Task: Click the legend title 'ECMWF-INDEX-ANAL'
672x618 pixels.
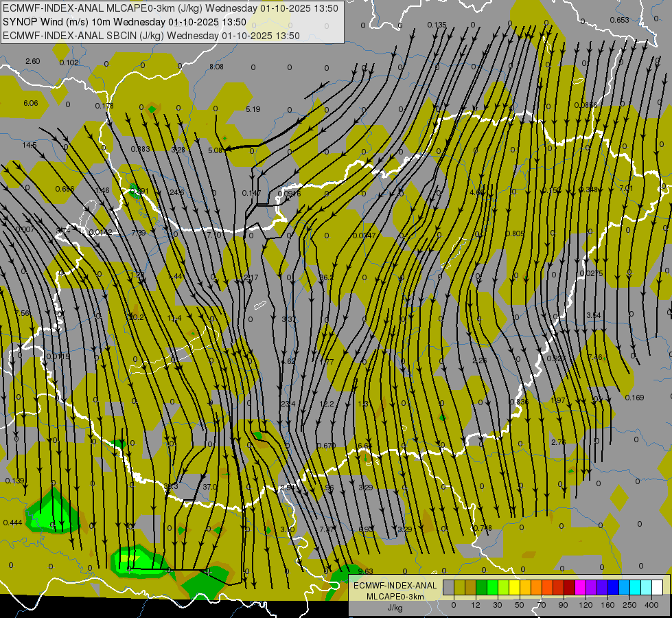Action: pyautogui.click(x=395, y=586)
